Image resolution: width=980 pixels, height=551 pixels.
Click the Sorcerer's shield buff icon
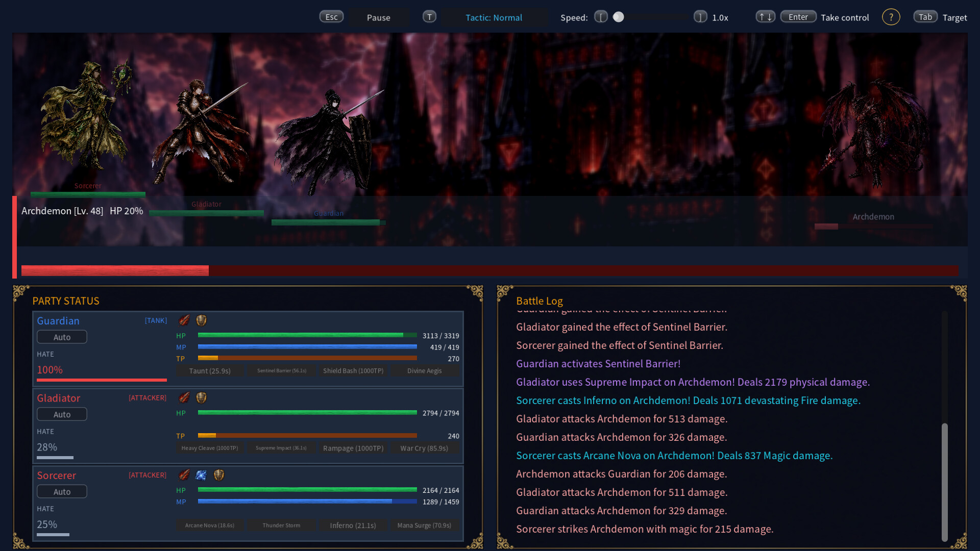219,475
